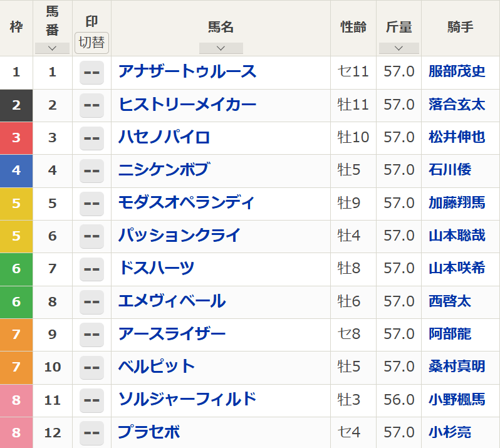
Task: Open the 馬名 sort dropdown
Action: (221, 48)
